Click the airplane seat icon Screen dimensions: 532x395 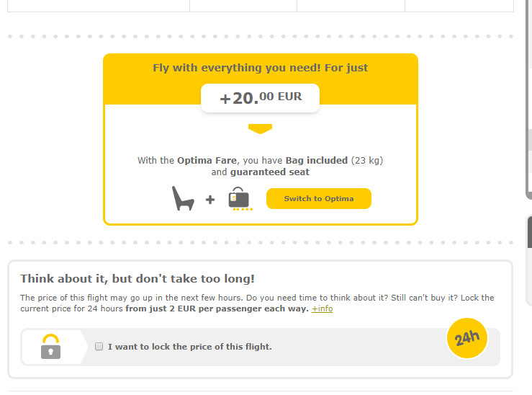pos(183,199)
